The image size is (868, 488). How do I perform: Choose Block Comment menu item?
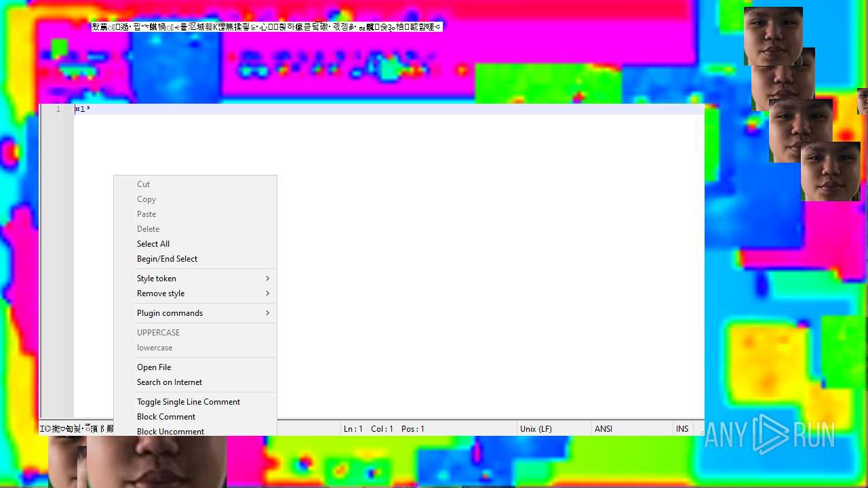(x=195, y=417)
